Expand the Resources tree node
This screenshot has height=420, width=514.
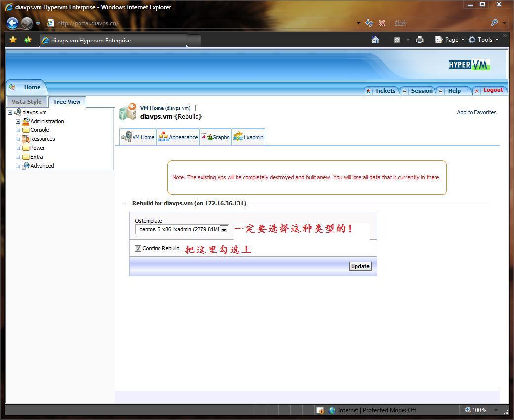click(18, 139)
